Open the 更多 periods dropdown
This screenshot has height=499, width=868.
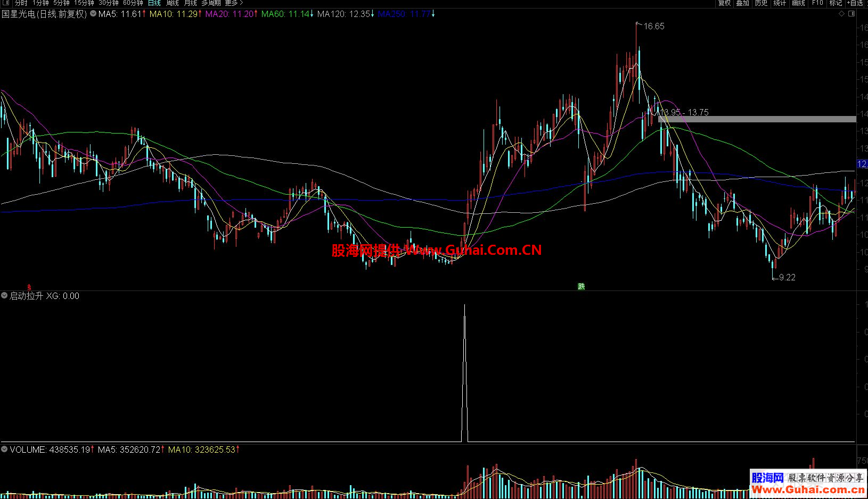click(x=234, y=3)
